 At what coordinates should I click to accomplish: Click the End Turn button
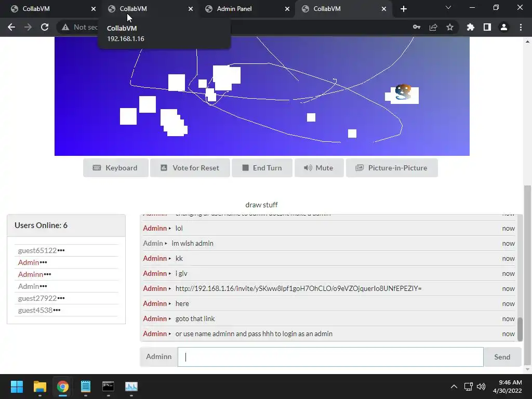[262, 168]
